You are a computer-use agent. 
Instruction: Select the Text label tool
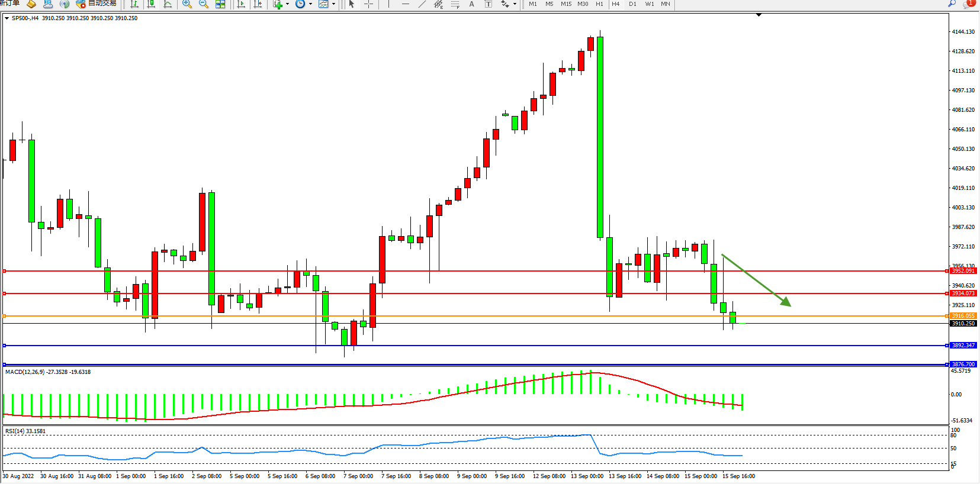pos(471,4)
